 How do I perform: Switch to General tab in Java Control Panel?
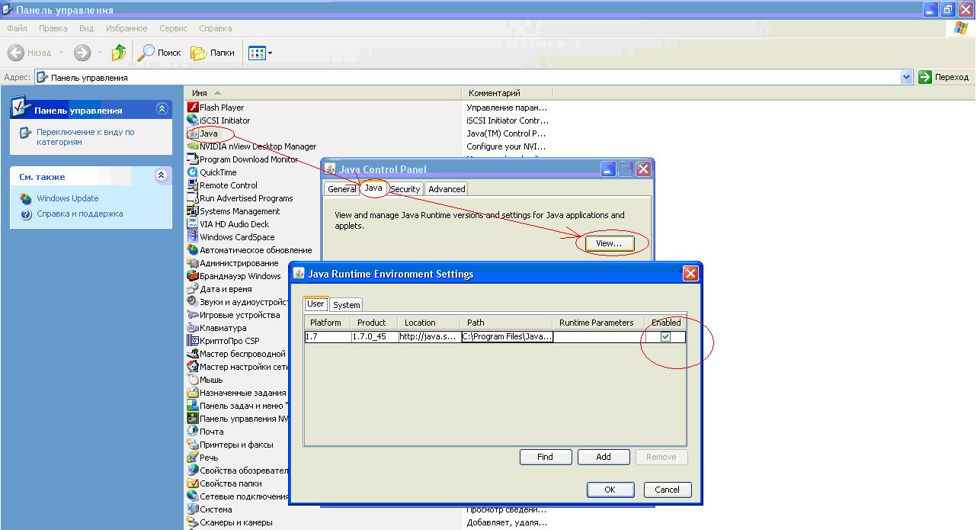click(341, 189)
